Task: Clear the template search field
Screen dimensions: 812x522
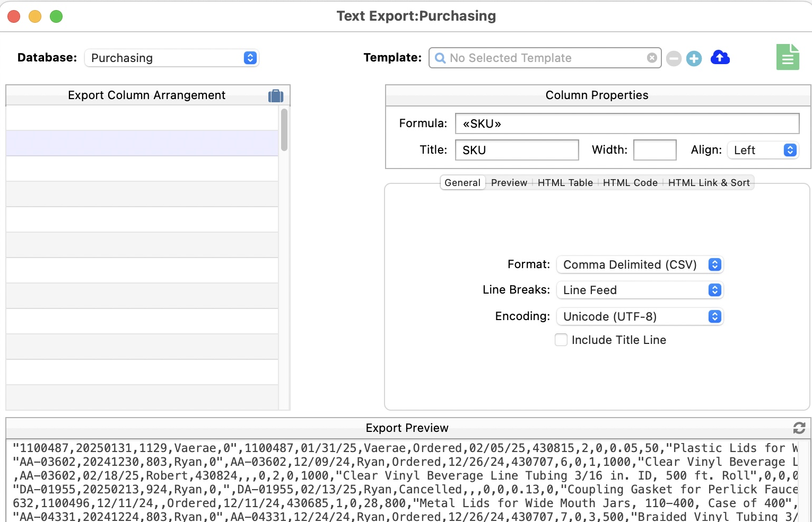Action: (652, 58)
